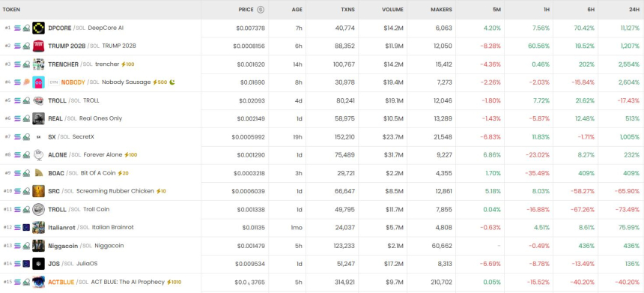
Task: Open the SX SecretX pair
Action: tap(71, 137)
